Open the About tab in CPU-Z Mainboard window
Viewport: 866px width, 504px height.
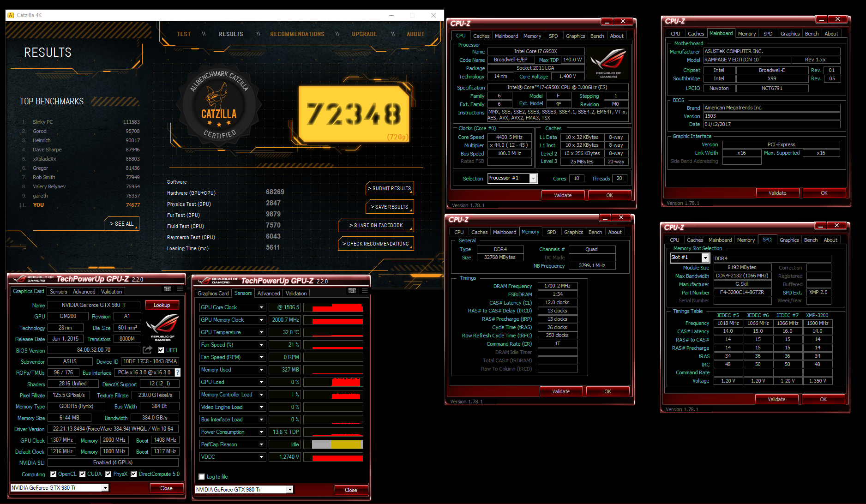click(x=831, y=34)
